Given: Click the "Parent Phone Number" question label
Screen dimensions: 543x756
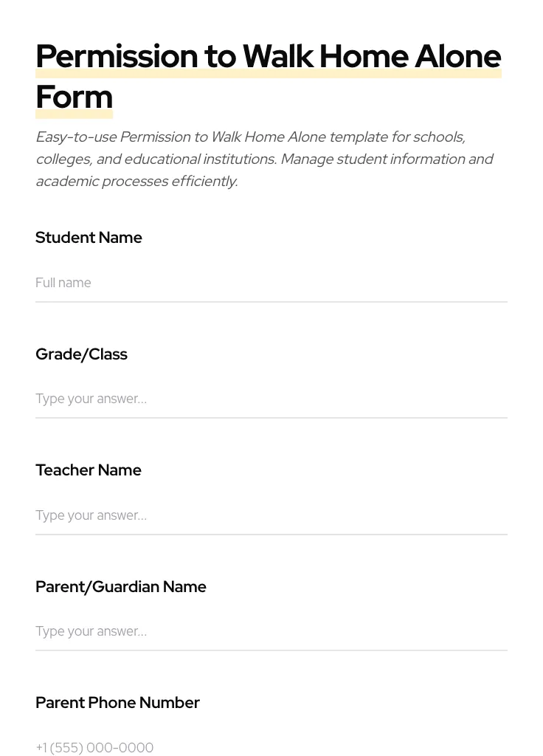Looking at the screenshot, I should click(117, 703).
